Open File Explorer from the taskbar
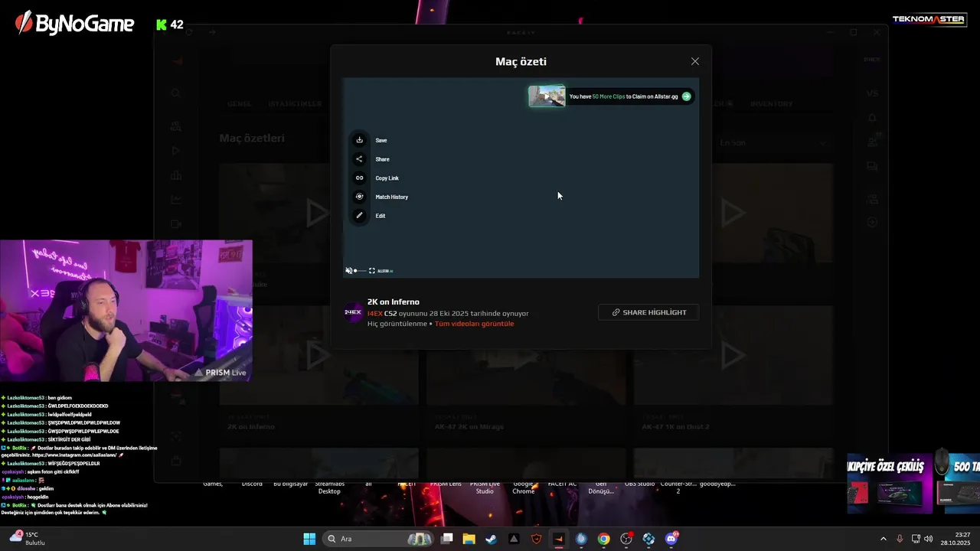 469,539
